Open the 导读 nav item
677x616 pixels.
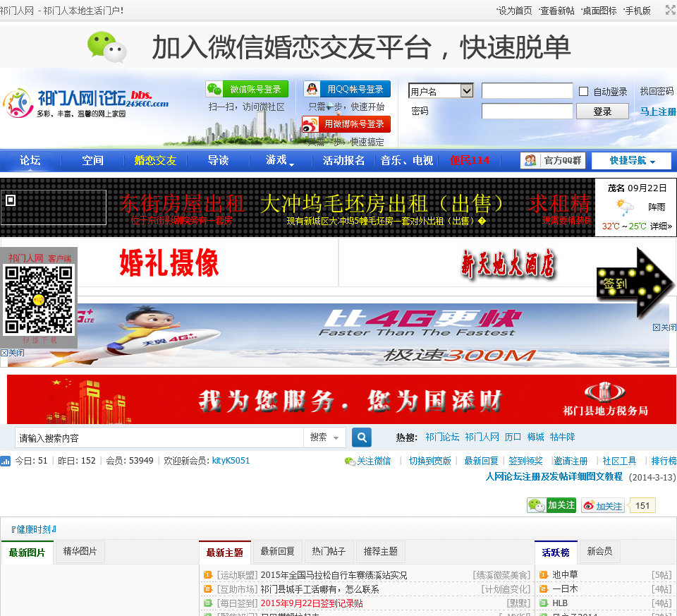(x=218, y=160)
